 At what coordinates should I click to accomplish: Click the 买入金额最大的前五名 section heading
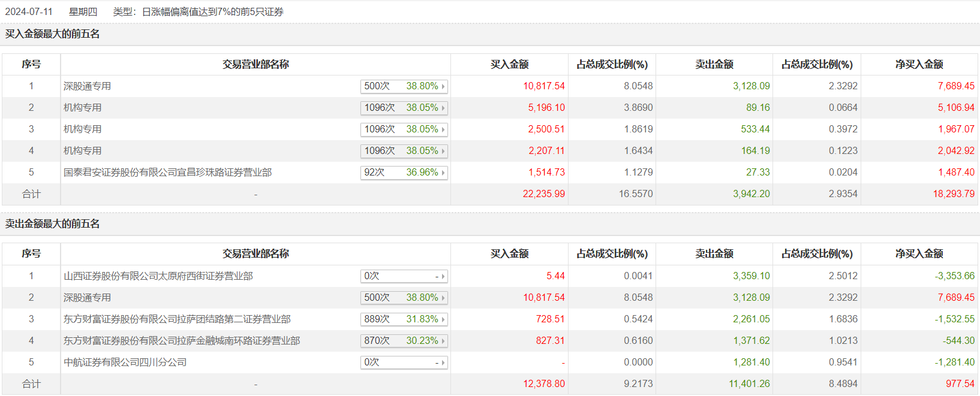click(x=53, y=34)
